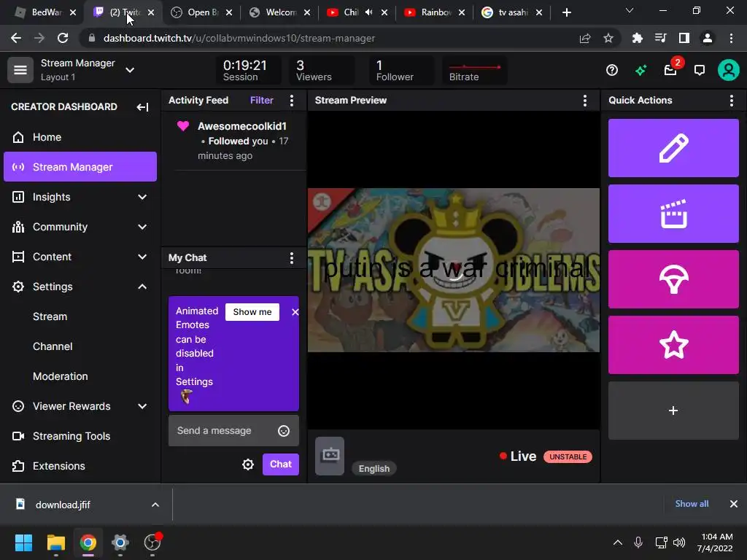Go back to the previous page
This screenshot has width=747, height=560.
coord(16,38)
